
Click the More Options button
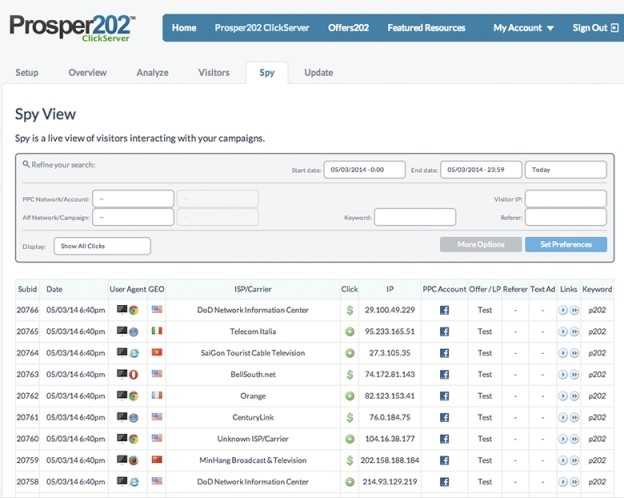click(x=481, y=244)
